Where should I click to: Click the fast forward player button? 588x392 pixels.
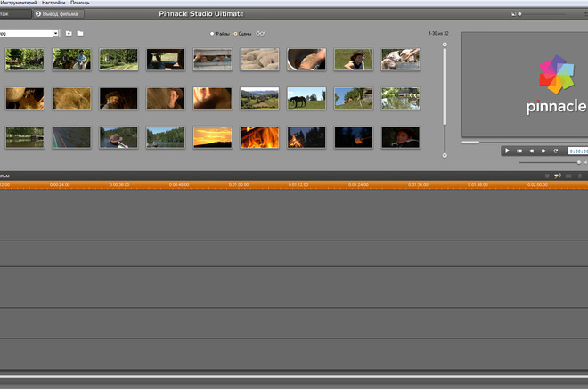(x=543, y=151)
